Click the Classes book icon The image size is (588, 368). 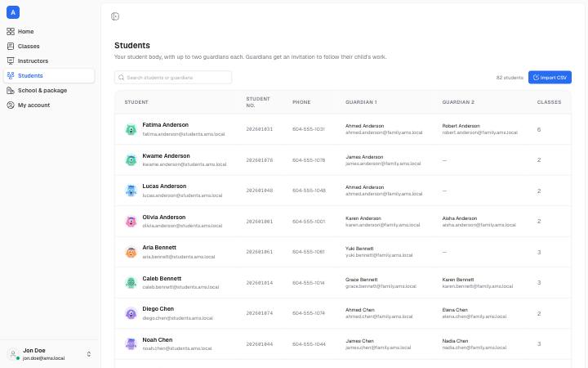(11, 46)
